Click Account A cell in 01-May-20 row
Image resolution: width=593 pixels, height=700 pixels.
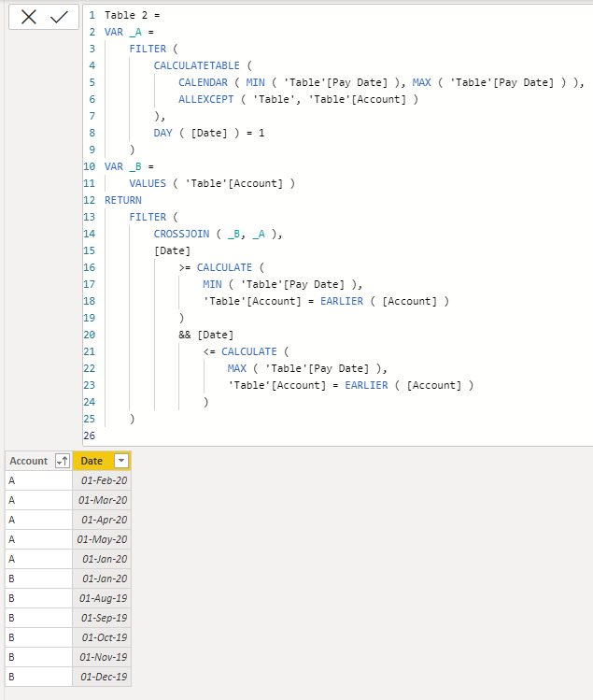click(x=39, y=539)
